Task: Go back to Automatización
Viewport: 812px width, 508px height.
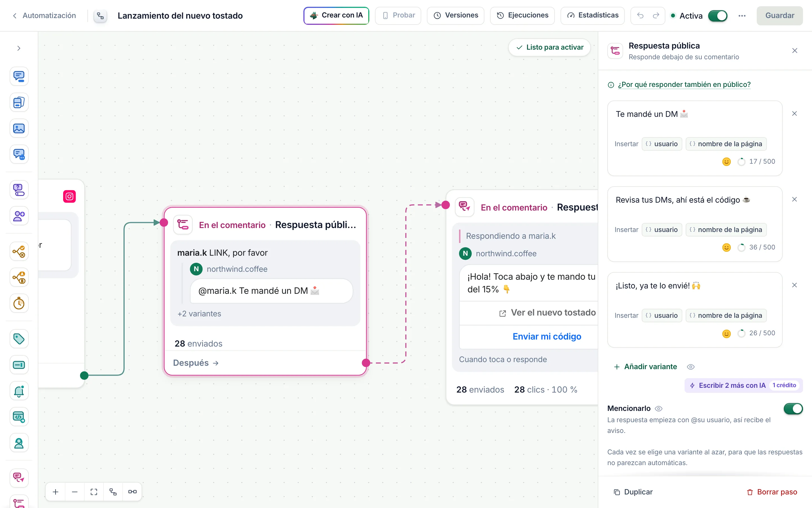Action: click(44, 16)
